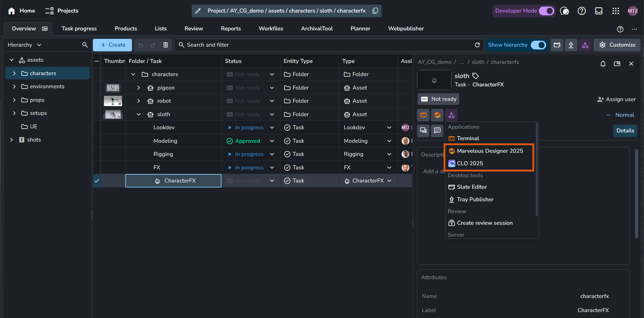Click the Search and filter field
Screen dimensions: 644x318
click(329, 45)
